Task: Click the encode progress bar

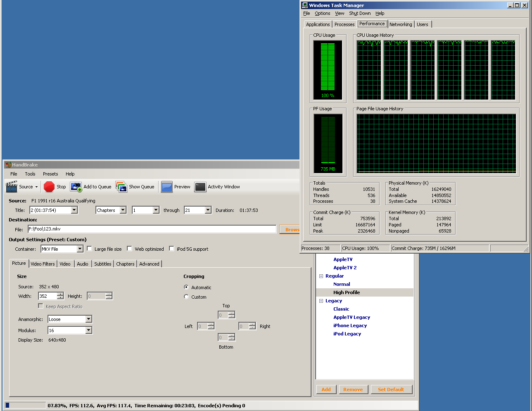Action: coord(25,406)
